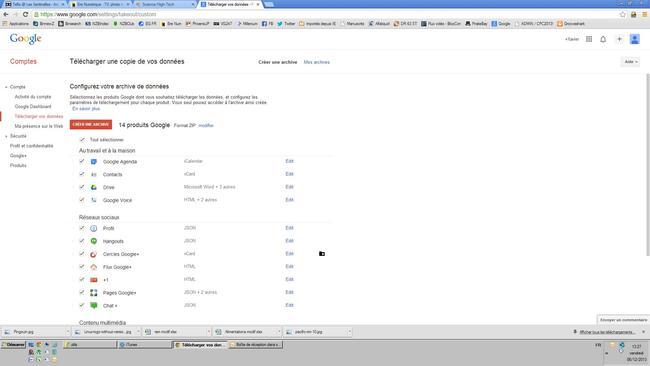The image size is (650, 366).
Task: Select Google Dashboard in the sidebar
Action: point(33,107)
